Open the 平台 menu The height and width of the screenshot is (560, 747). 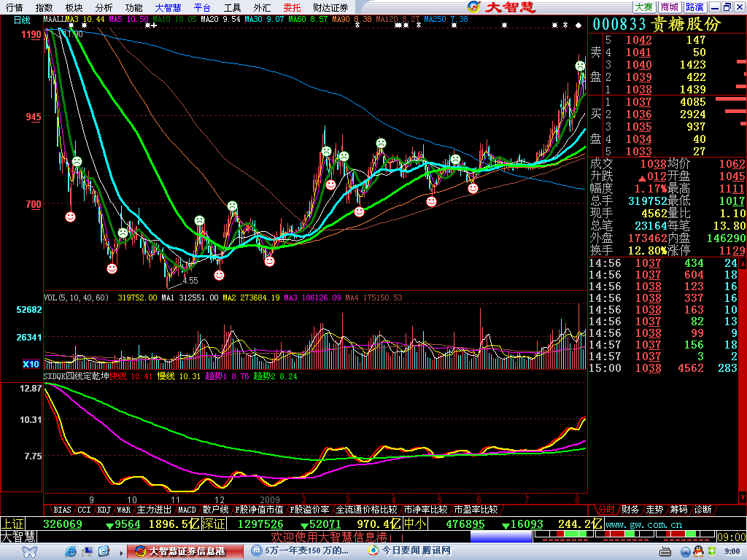[203, 7]
